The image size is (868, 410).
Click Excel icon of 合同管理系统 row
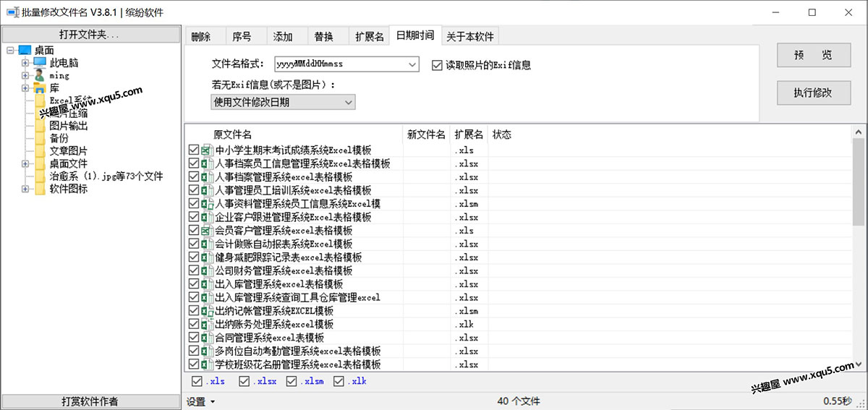[x=207, y=338]
